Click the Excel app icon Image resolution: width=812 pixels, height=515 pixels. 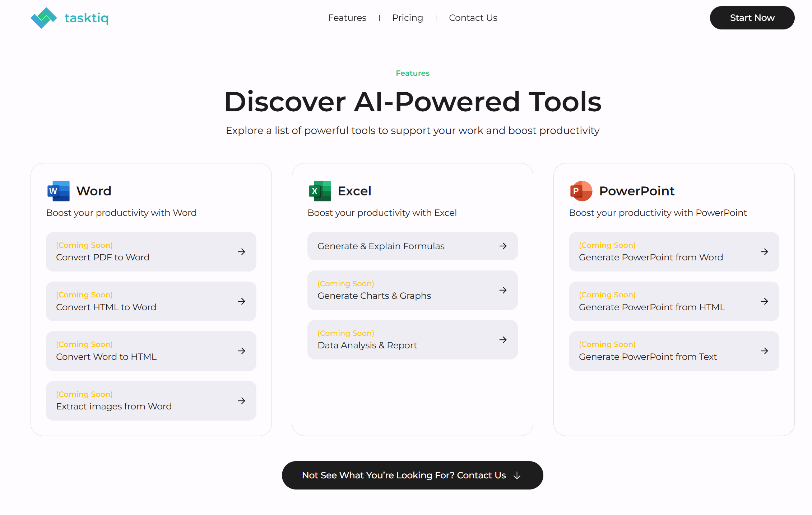coord(320,191)
